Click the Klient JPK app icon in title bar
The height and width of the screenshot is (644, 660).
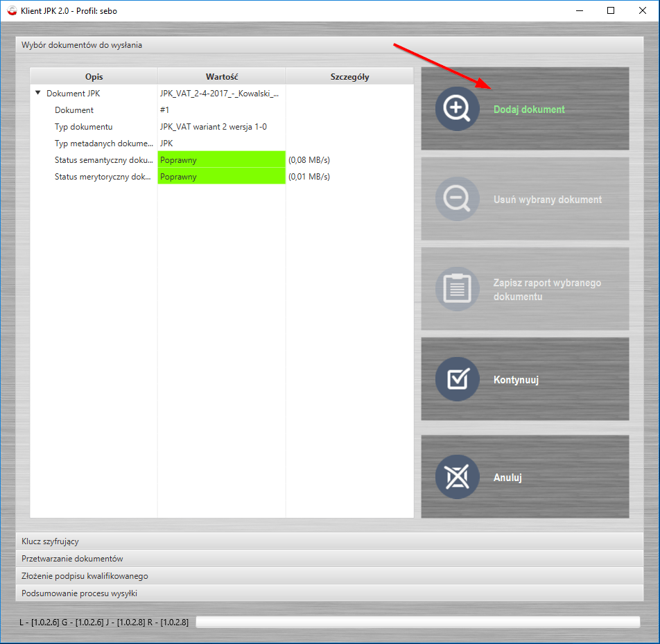[x=11, y=11]
